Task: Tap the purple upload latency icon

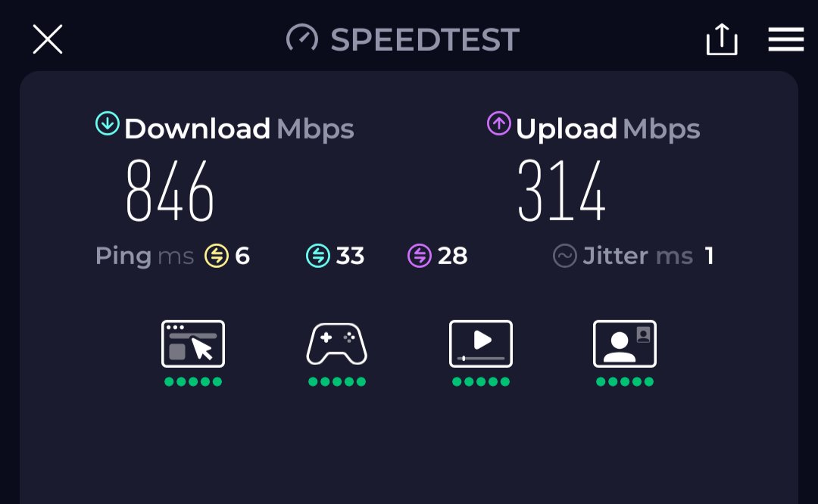Action: [420, 256]
